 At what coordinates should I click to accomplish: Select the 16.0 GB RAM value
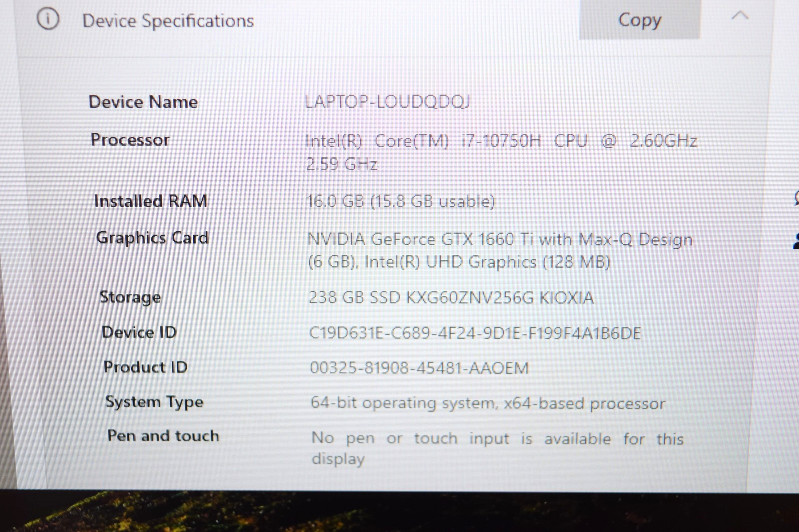click(400, 201)
